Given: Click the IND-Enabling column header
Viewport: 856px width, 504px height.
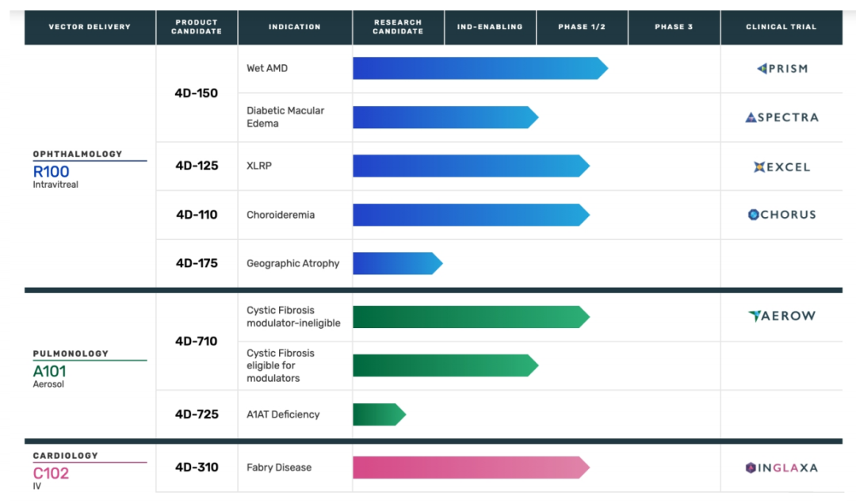Looking at the screenshot, I should [x=490, y=27].
